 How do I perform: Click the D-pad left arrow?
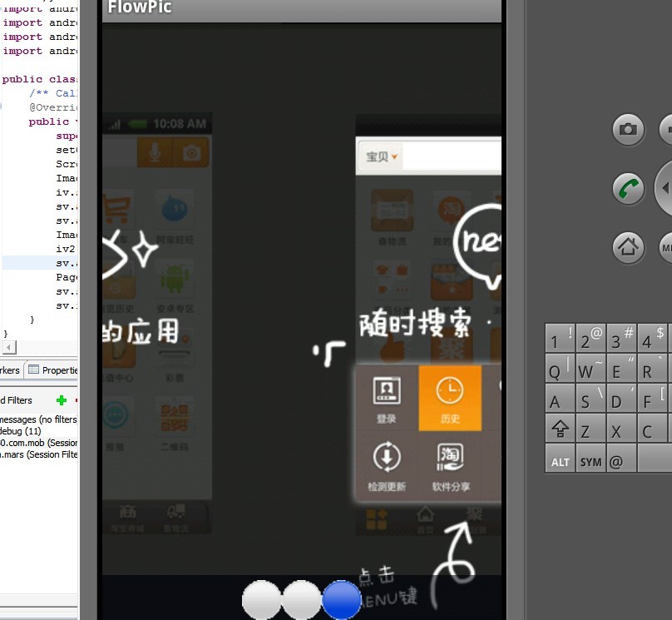point(665,188)
